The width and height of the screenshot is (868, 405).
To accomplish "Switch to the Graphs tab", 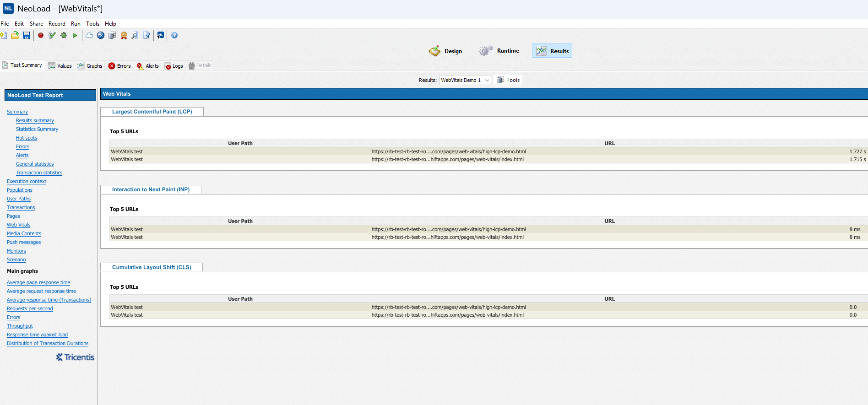I will coord(90,66).
